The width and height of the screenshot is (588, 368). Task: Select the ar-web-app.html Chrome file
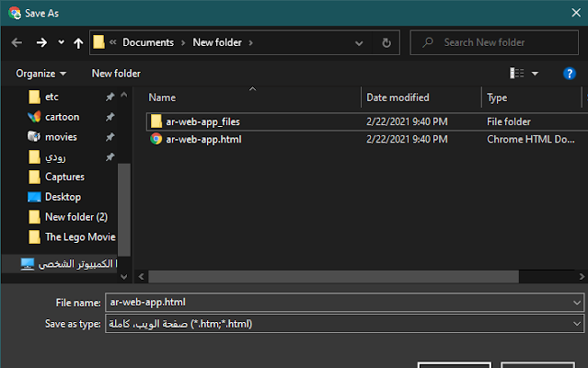203,138
